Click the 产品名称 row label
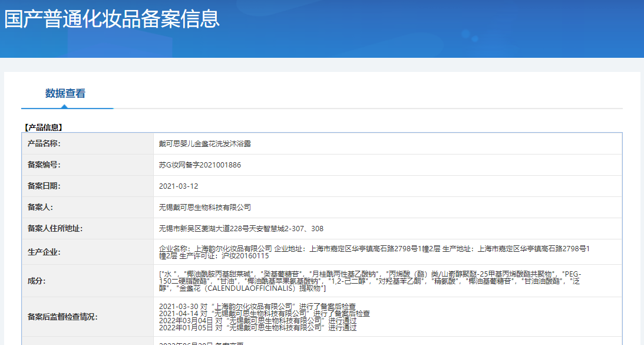644x345 pixels. (44, 144)
